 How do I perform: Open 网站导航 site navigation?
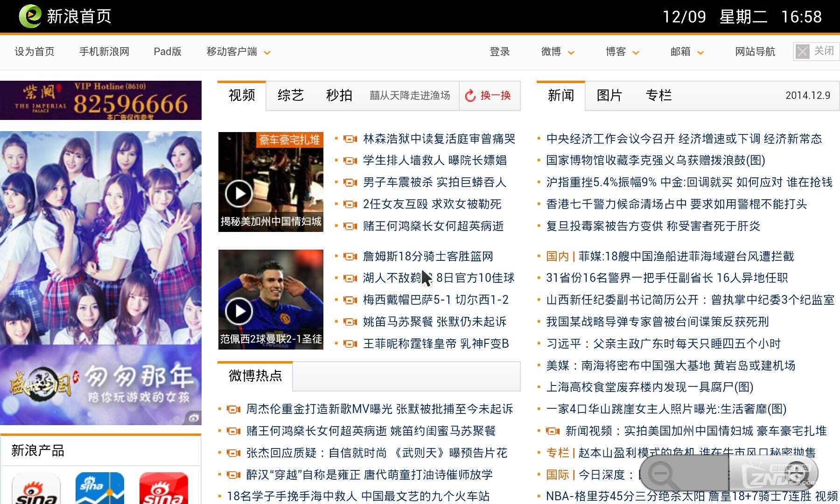coord(755,52)
